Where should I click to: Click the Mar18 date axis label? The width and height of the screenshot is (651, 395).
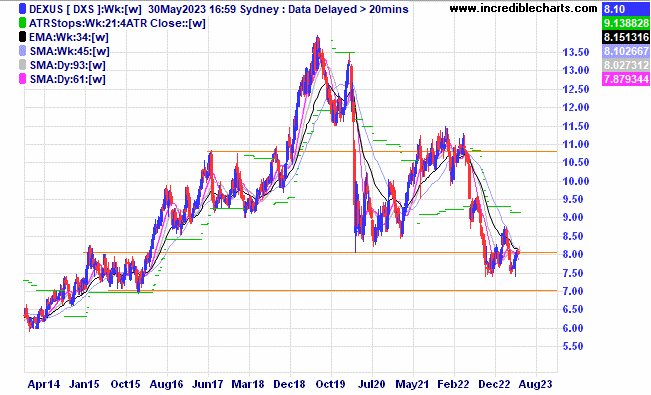248,384
